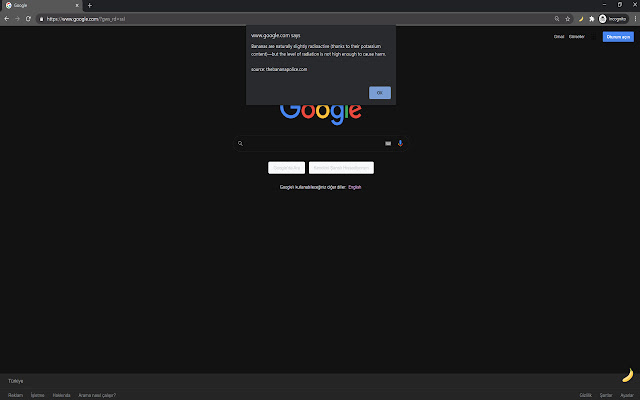Viewport: 640px width, 400px height.
Task: Select the Google browser tab
Action: coord(41,5)
